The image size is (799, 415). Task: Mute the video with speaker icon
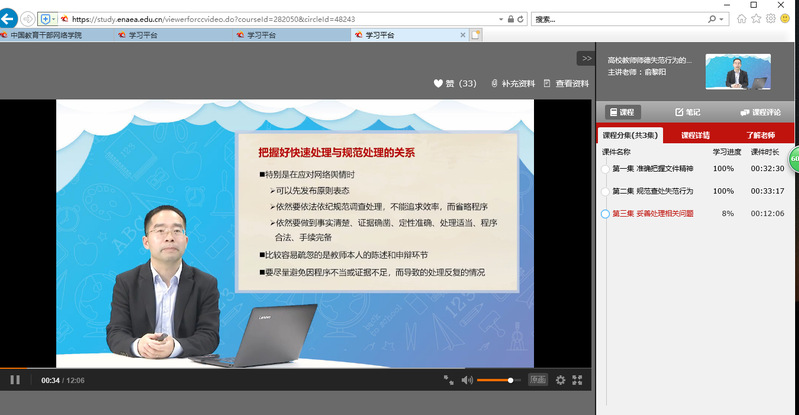(x=468, y=380)
